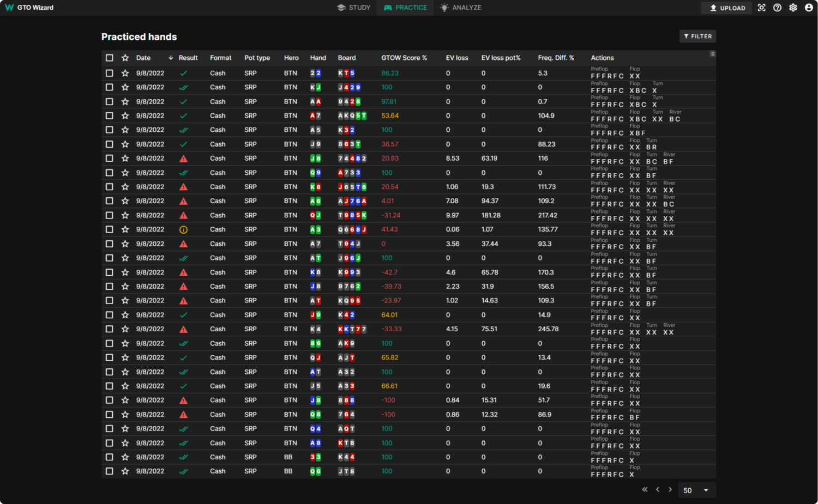This screenshot has height=504, width=818.
Task: Switch to the PRACTICE tab
Action: [405, 8]
